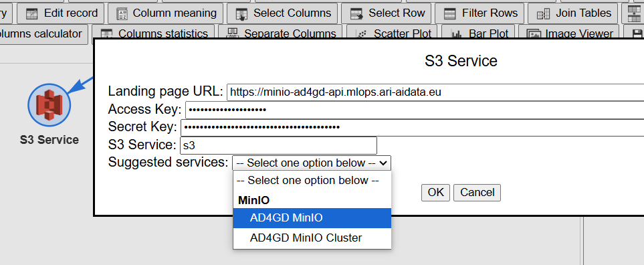Confirm the dialog with OK

436,193
